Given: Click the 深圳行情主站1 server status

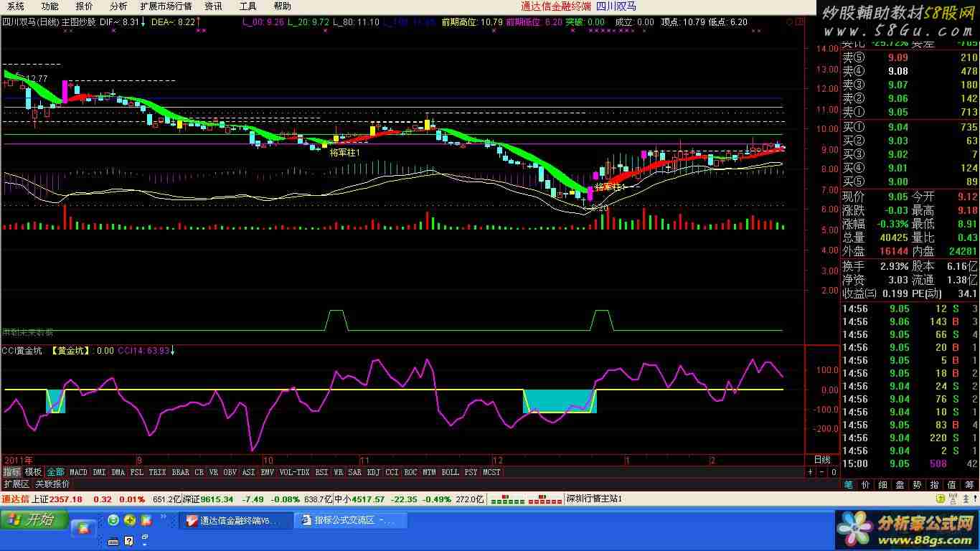Looking at the screenshot, I should click(x=593, y=499).
